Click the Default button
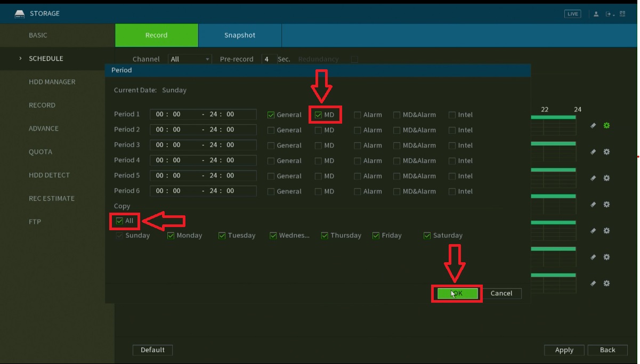The image size is (640, 364). [x=152, y=350]
